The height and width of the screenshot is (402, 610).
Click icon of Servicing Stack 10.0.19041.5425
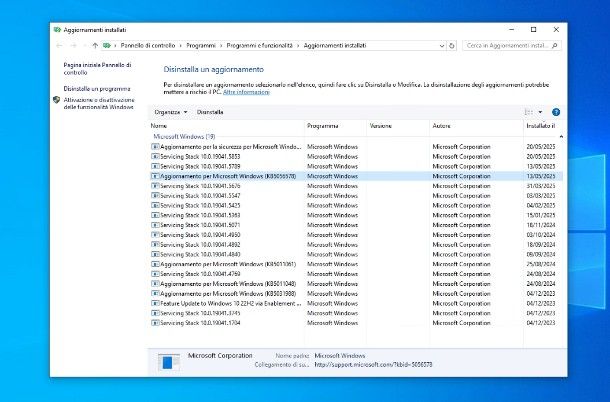tap(155, 205)
